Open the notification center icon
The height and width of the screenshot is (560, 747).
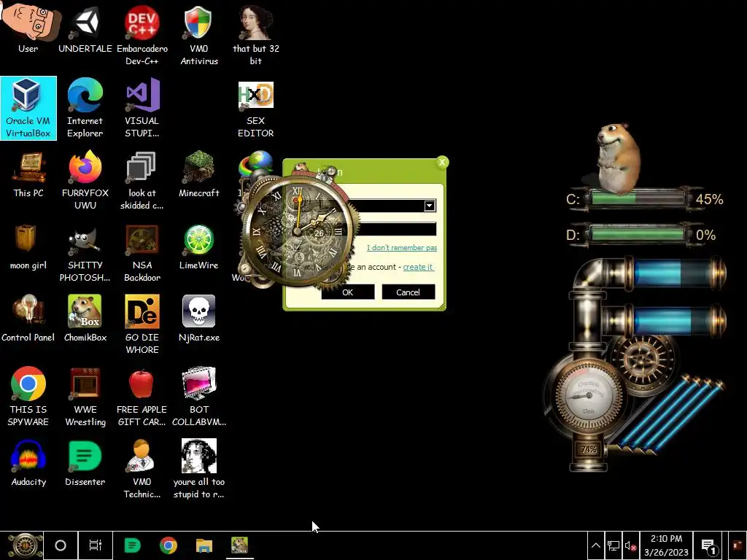pyautogui.click(x=709, y=547)
